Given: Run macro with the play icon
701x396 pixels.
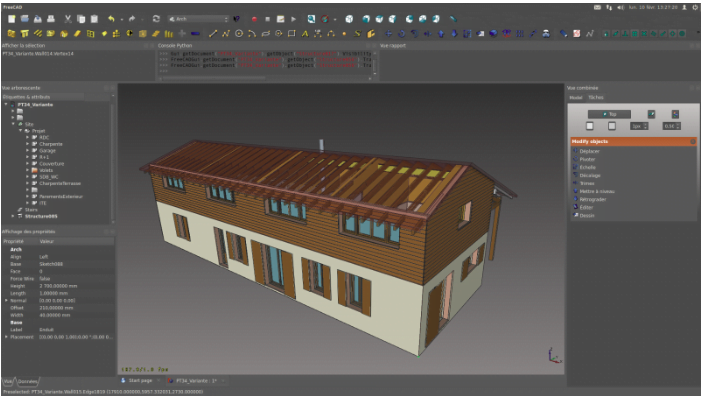Looking at the screenshot, I should (294, 19).
